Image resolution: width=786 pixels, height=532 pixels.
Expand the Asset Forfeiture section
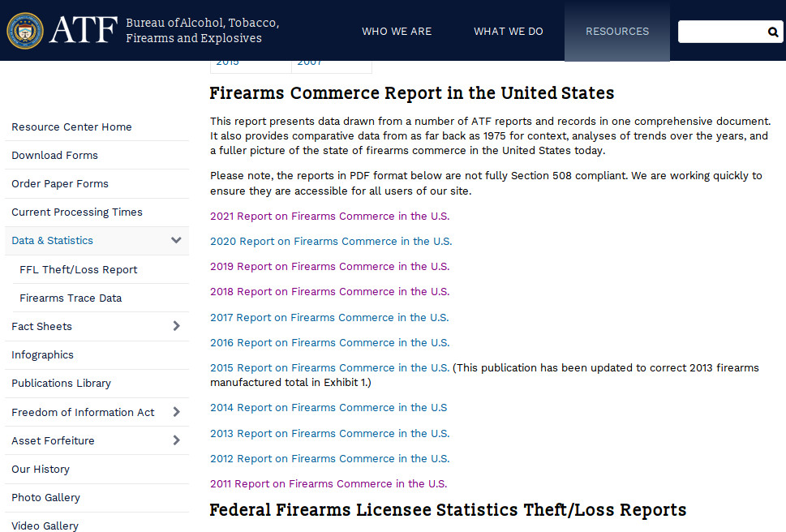tap(175, 440)
